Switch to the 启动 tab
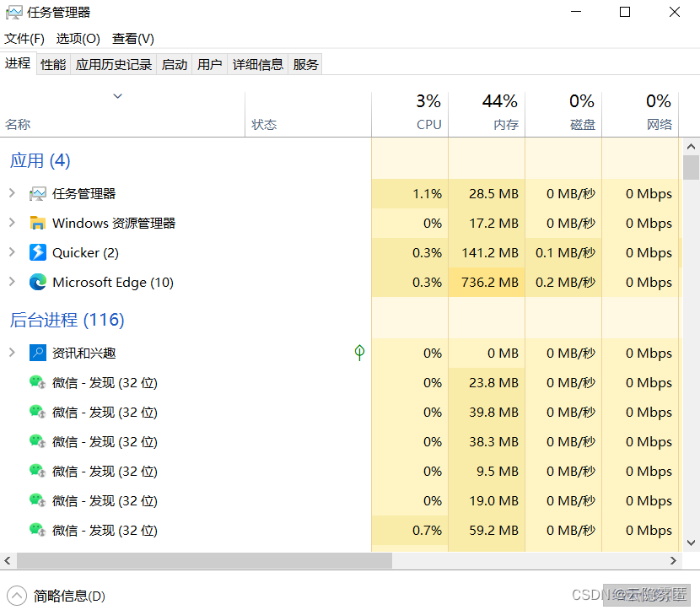This screenshot has width=700, height=610. click(174, 65)
